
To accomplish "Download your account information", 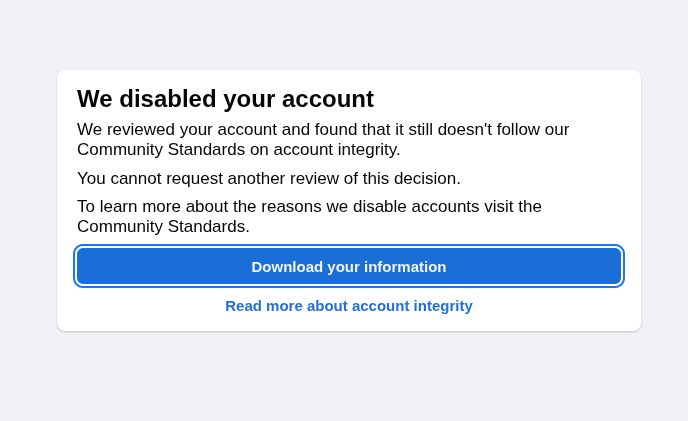I will click(348, 266).
